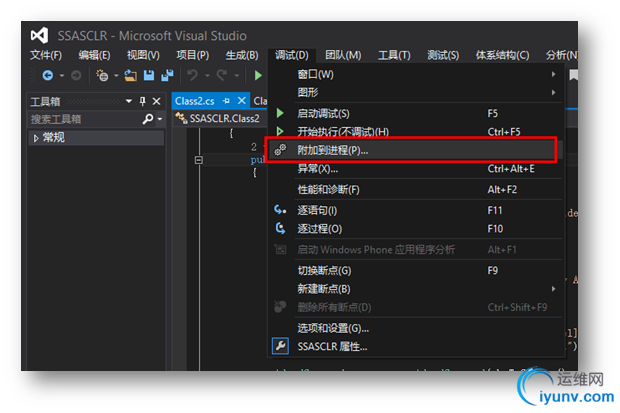Open the 文件(F) menu

pos(46,55)
